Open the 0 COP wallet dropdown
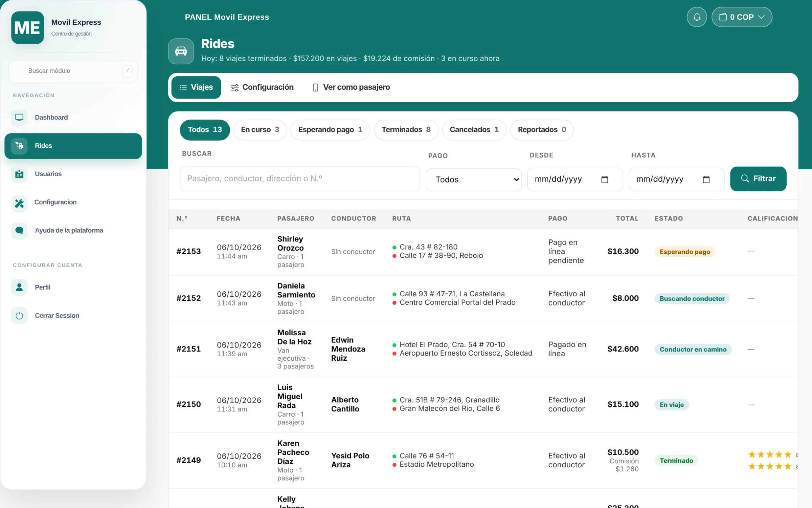812x508 pixels. (x=741, y=17)
